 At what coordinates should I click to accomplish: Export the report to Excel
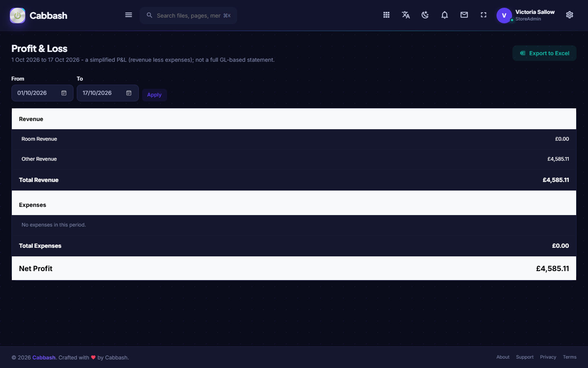click(x=544, y=53)
